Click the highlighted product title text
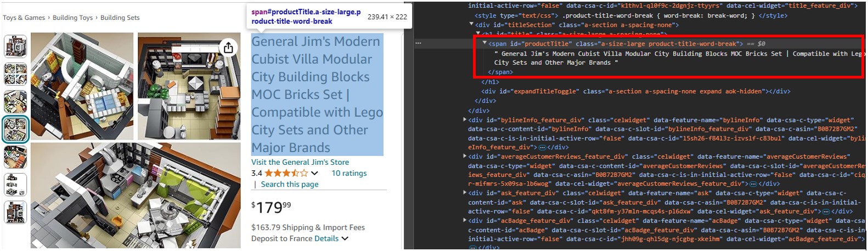Image resolution: width=868 pixels, height=251 pixels. coord(317,94)
